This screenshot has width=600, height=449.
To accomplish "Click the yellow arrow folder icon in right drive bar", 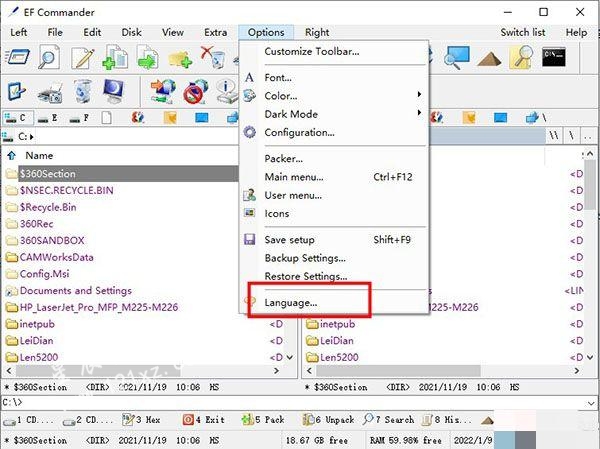I will [x=469, y=118].
